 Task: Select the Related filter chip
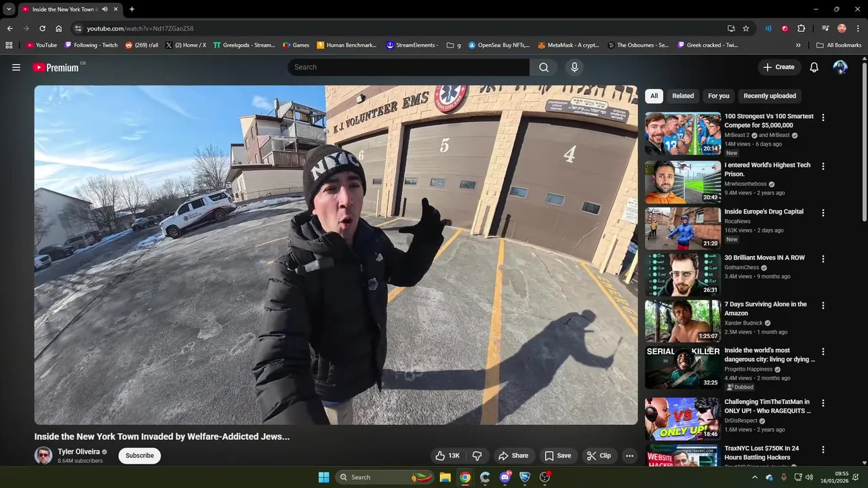pos(683,96)
